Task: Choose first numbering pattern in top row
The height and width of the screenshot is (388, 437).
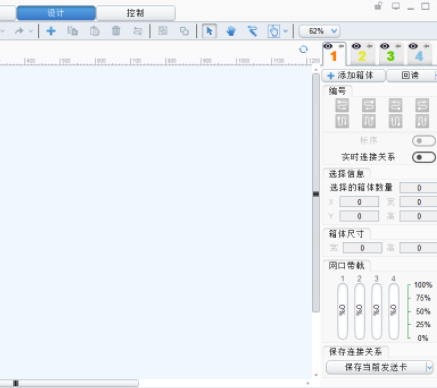Action: pos(342,105)
